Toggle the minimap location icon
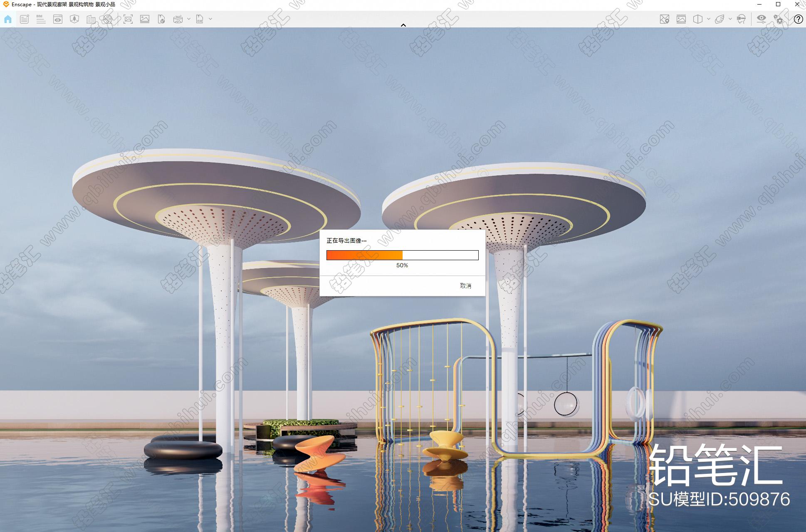This screenshot has width=806, height=532. [665, 19]
